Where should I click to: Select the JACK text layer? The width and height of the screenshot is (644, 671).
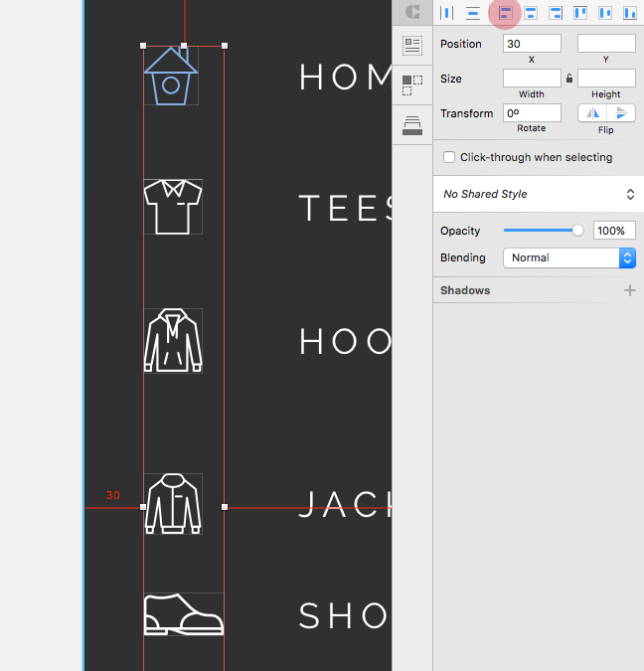click(345, 504)
